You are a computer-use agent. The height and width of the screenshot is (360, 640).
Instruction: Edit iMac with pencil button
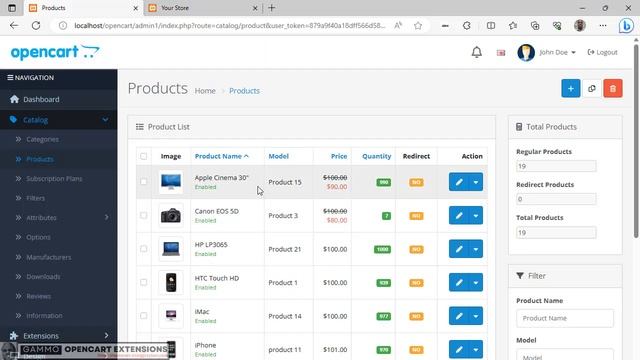(459, 316)
